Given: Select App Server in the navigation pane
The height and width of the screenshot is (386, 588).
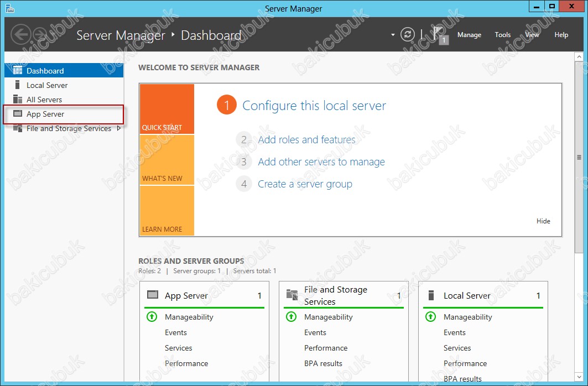Looking at the screenshot, I should point(64,114).
